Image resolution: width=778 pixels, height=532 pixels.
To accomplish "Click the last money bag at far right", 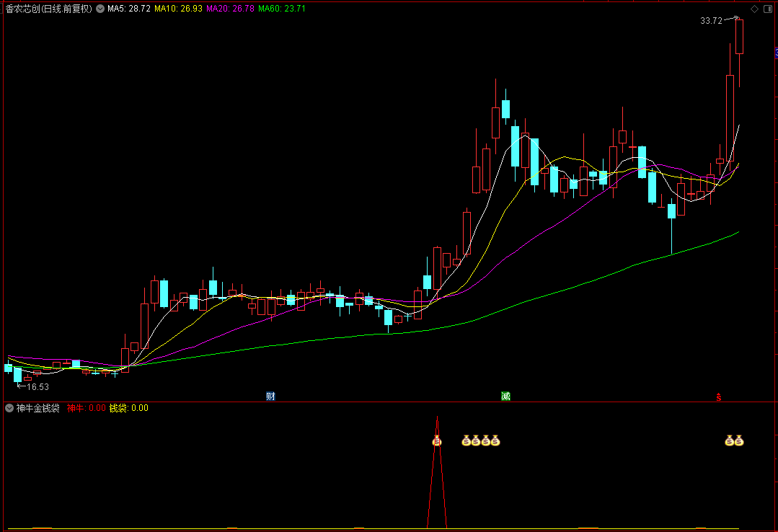I will tap(739, 440).
